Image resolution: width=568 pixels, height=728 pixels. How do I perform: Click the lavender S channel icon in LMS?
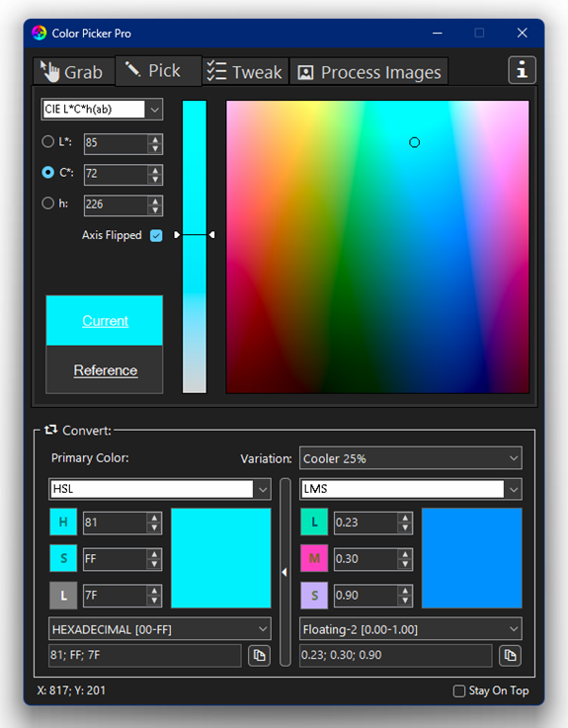pyautogui.click(x=314, y=596)
